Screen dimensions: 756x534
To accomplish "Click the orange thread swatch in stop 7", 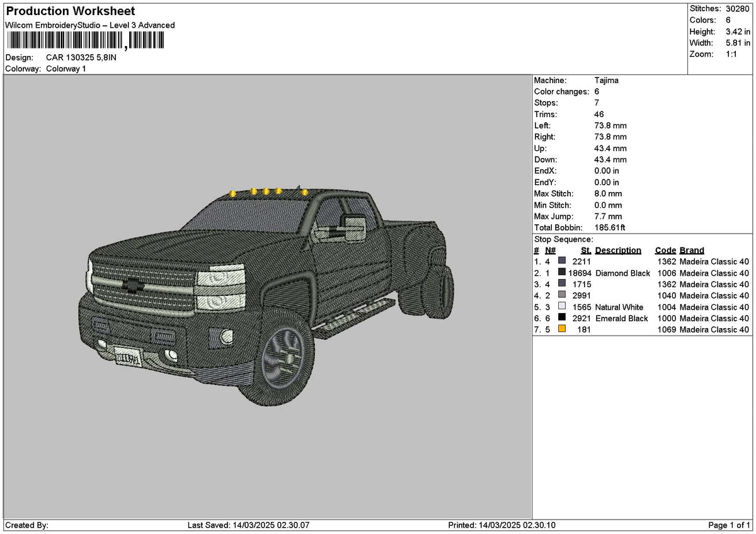I will pyautogui.click(x=562, y=329).
